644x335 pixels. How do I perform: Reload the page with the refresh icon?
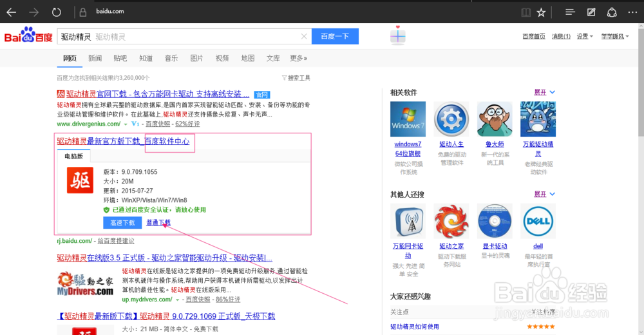tap(56, 12)
